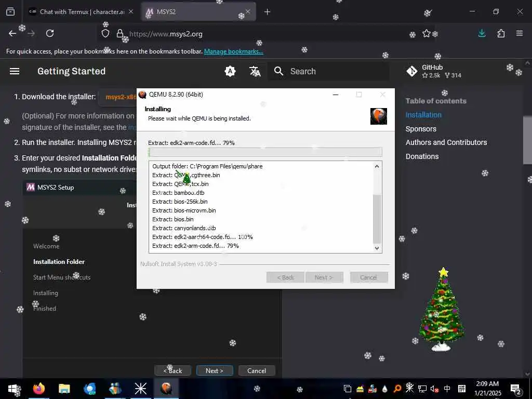The width and height of the screenshot is (532, 399).
Task: Jump to Installation in table of contents
Action: tap(423, 115)
